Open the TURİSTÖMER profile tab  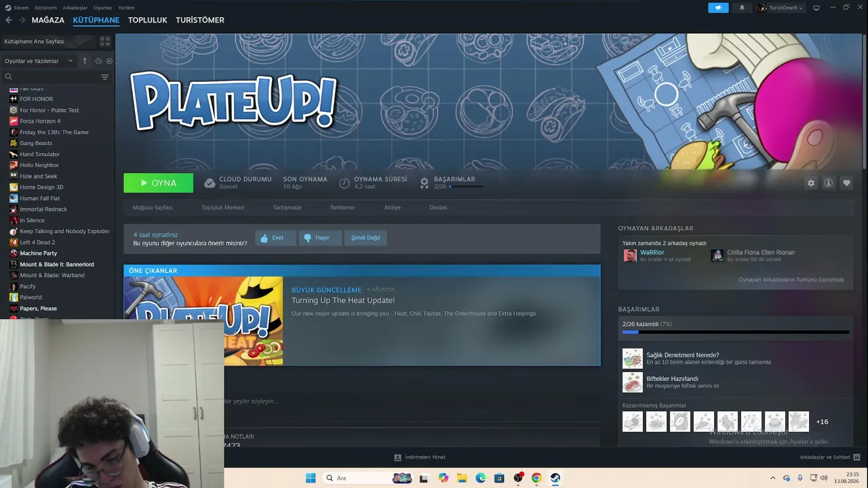200,20
